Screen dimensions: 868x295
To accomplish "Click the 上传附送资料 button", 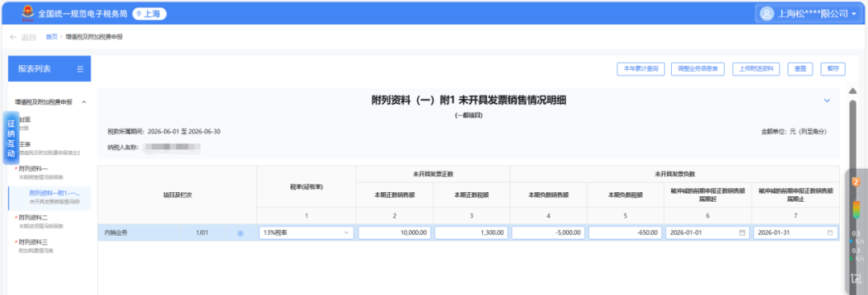I will click(x=755, y=68).
